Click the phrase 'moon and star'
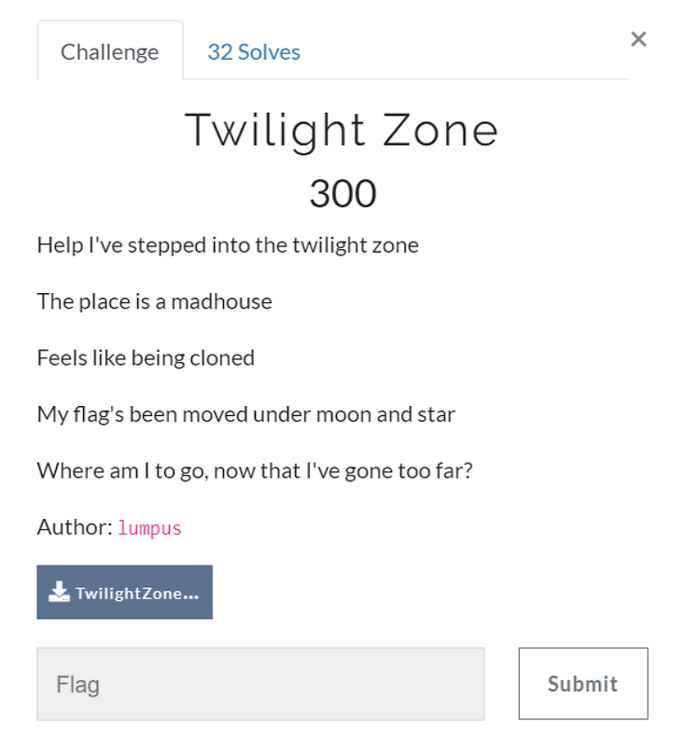This screenshot has height=740, width=700. pos(385,415)
